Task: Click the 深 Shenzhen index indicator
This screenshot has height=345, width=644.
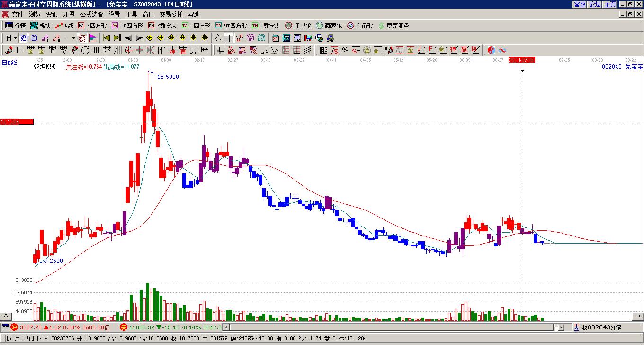Action: 123,327
